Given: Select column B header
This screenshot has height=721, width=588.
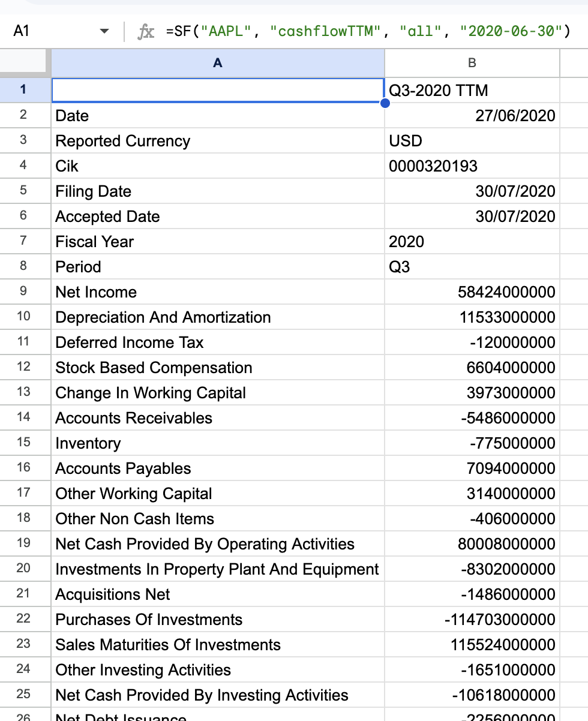Looking at the screenshot, I should click(x=472, y=63).
